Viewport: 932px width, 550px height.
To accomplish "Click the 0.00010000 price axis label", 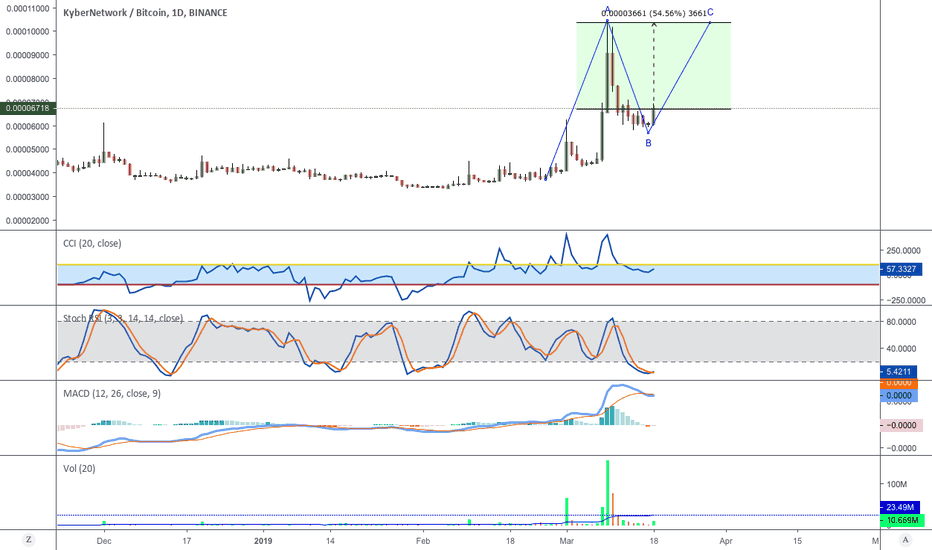I will 27,31.
